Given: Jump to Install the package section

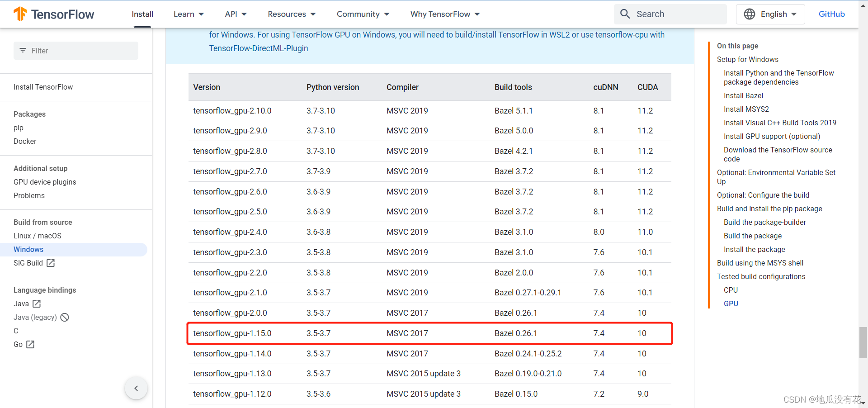Looking at the screenshot, I should pyautogui.click(x=755, y=249).
